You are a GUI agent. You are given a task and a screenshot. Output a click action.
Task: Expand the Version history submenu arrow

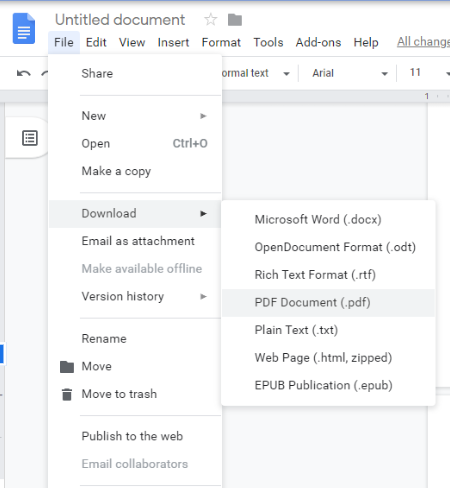203,296
